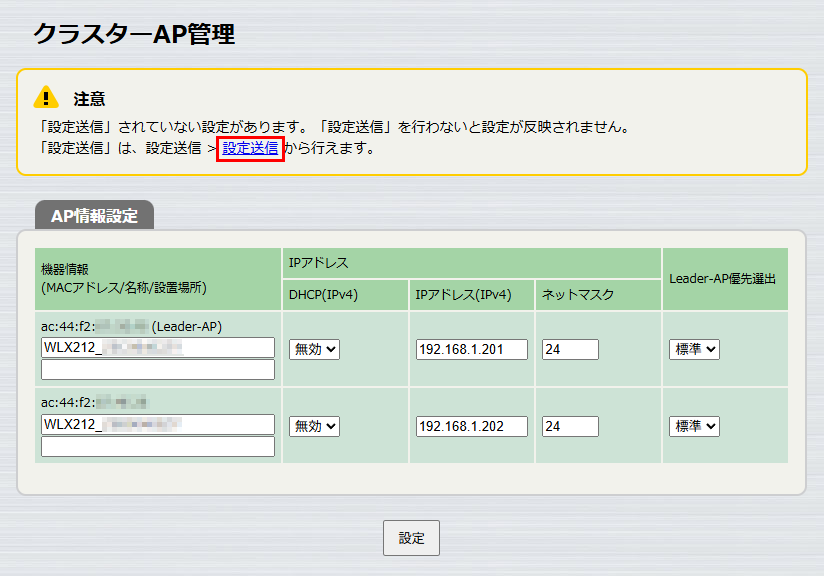824x576 pixels.
Task: Select the second AP's WLX212 name field
Action: click(x=157, y=426)
